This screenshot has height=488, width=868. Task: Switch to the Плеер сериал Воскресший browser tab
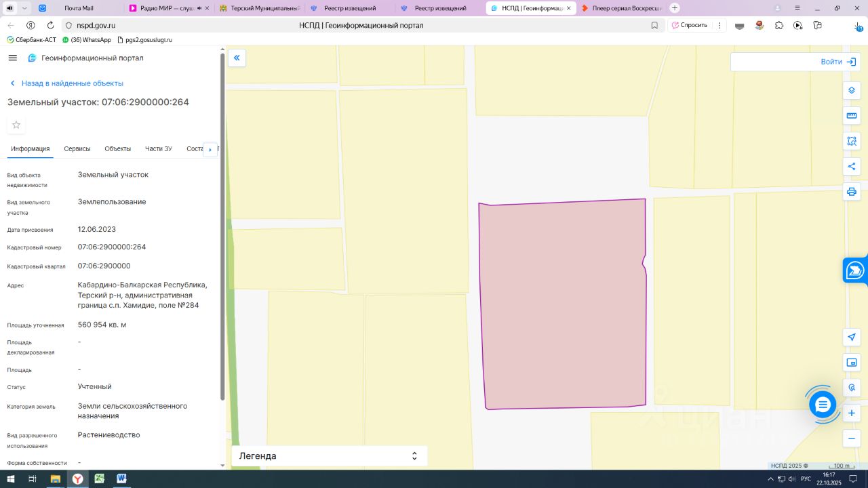(x=621, y=8)
